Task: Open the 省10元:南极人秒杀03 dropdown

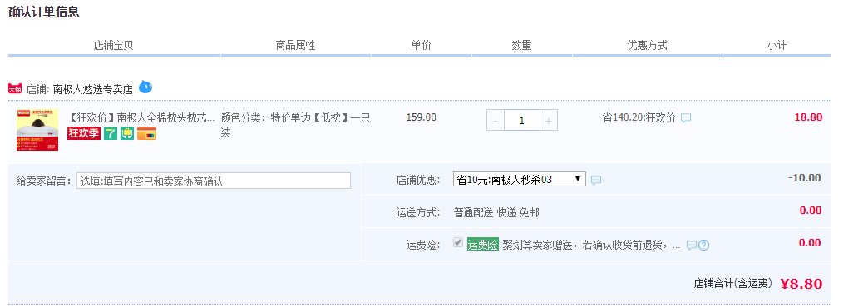Action: tap(520, 180)
